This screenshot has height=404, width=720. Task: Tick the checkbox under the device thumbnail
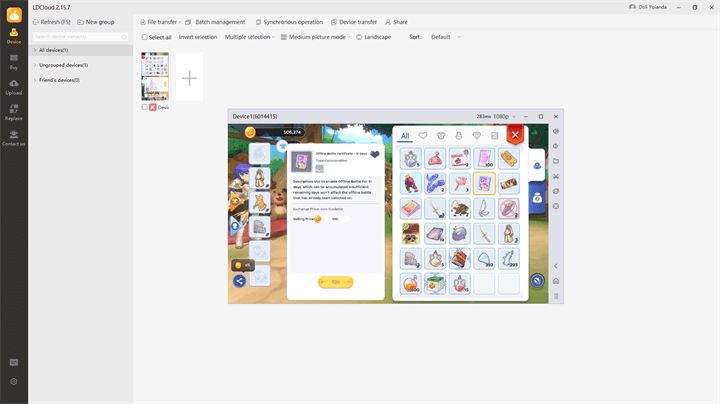point(145,107)
